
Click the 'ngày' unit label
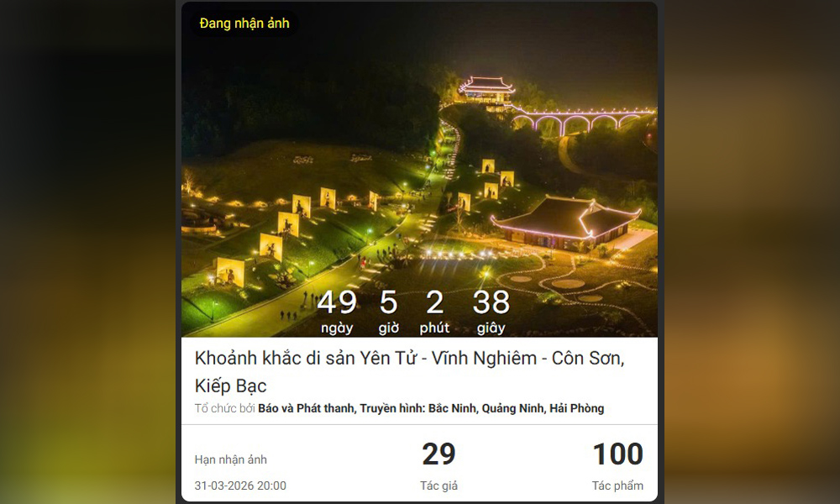click(337, 328)
